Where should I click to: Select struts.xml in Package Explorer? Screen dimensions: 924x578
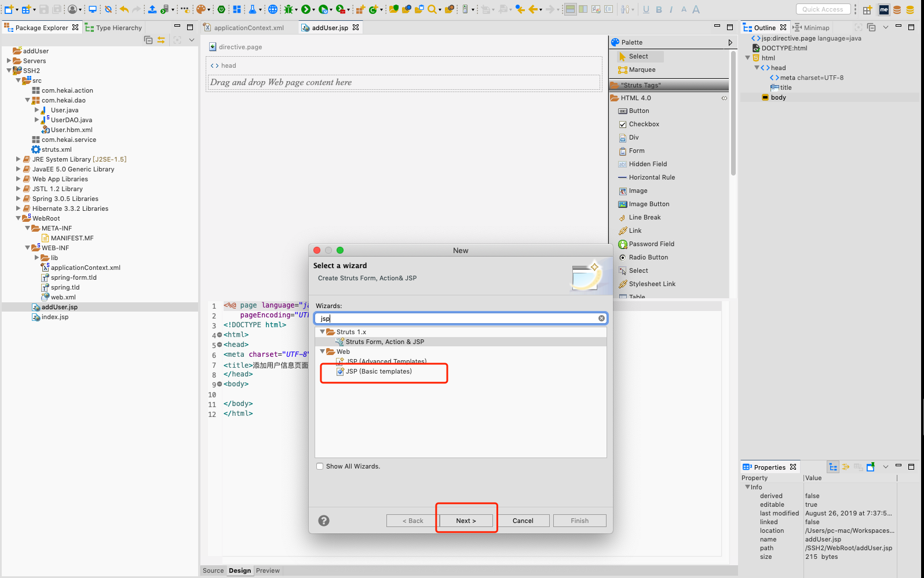(x=52, y=149)
